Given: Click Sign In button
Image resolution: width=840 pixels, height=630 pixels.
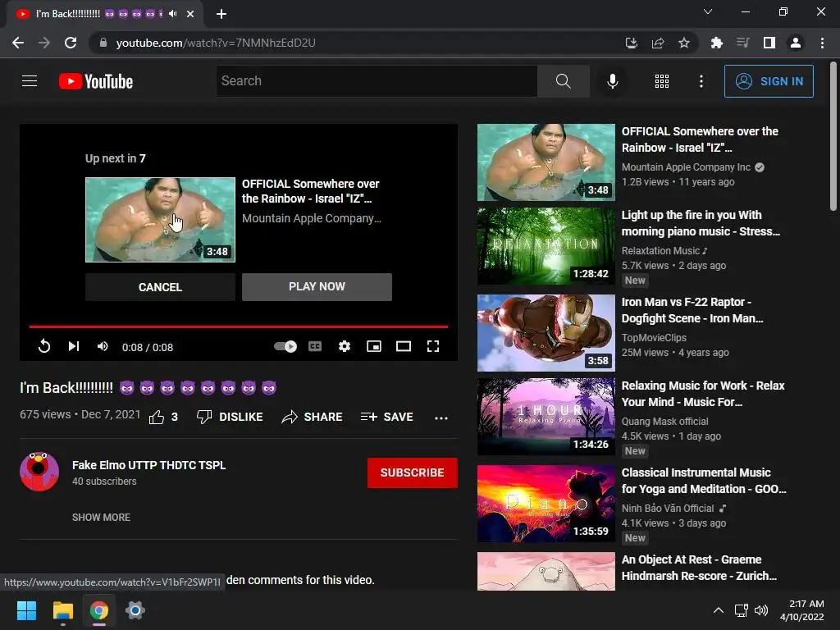Looking at the screenshot, I should pos(769,81).
